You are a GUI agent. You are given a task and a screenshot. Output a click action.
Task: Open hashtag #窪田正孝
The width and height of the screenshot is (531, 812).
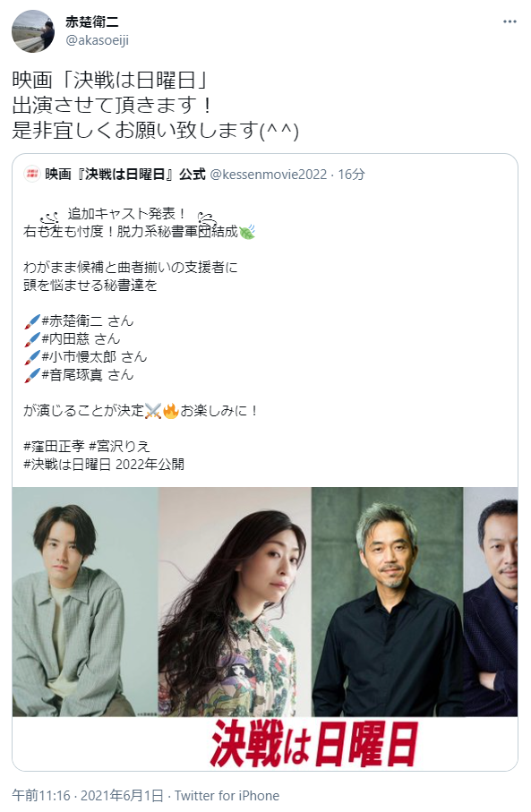tap(54, 447)
